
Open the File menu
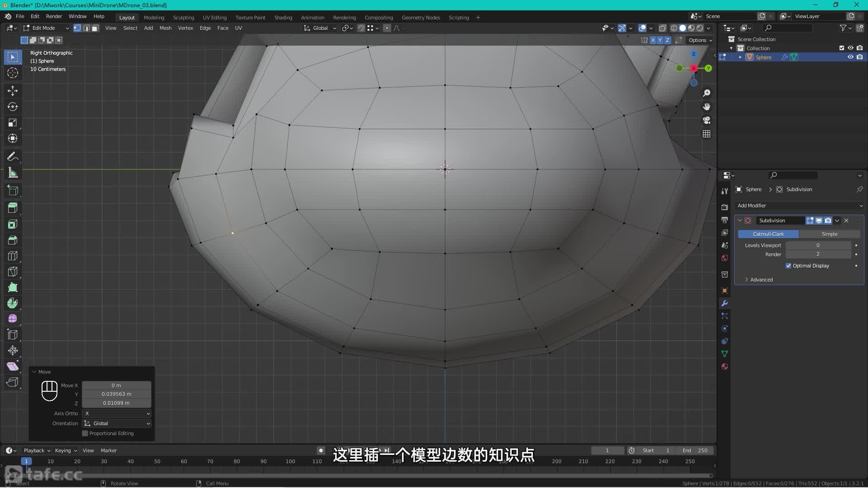20,16
